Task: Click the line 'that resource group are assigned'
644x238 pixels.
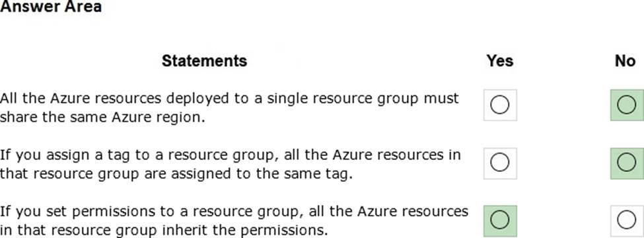Action: [x=176, y=175]
